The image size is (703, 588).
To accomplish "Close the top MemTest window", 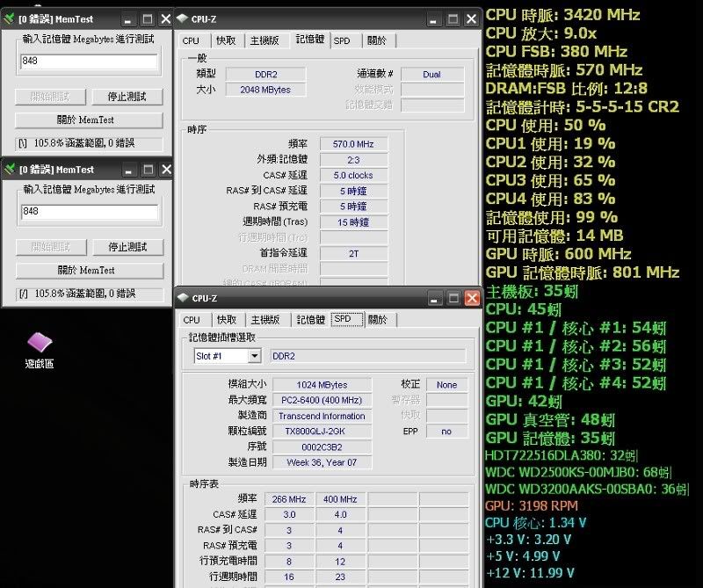I will click(x=166, y=19).
